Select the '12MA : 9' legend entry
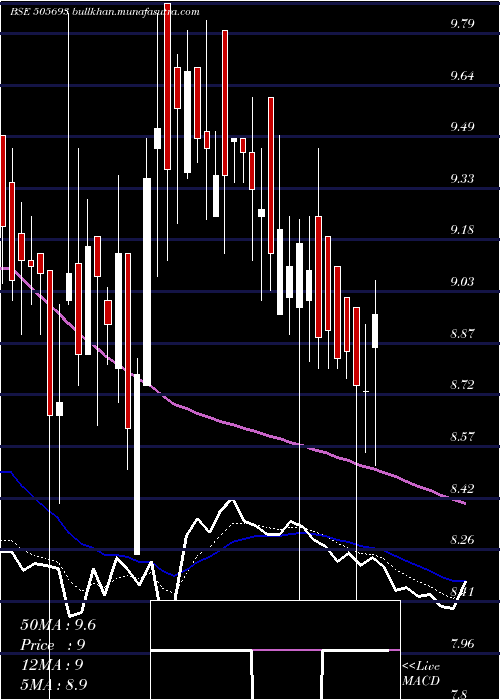Image resolution: width=500 pixels, height=700 pixels. 52,665
